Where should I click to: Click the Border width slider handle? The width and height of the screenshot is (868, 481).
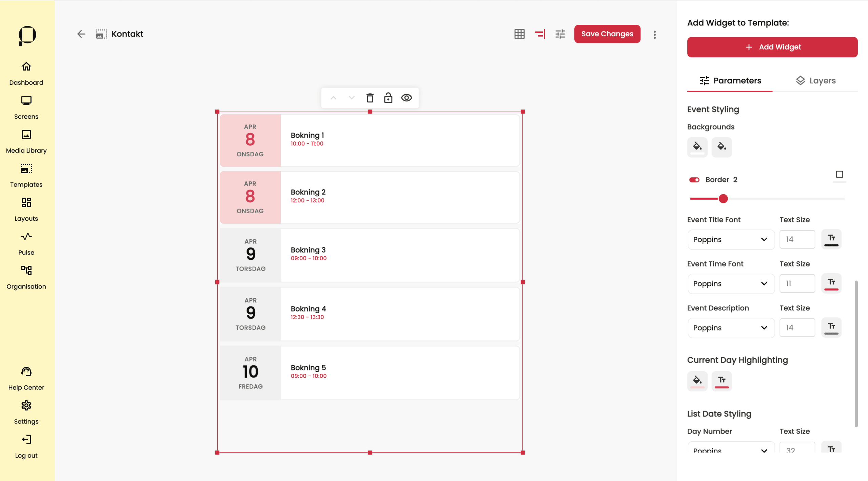723,199
